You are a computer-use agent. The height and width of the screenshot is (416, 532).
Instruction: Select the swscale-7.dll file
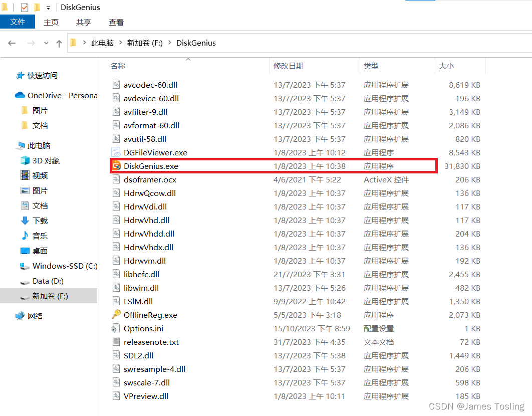pyautogui.click(x=147, y=383)
